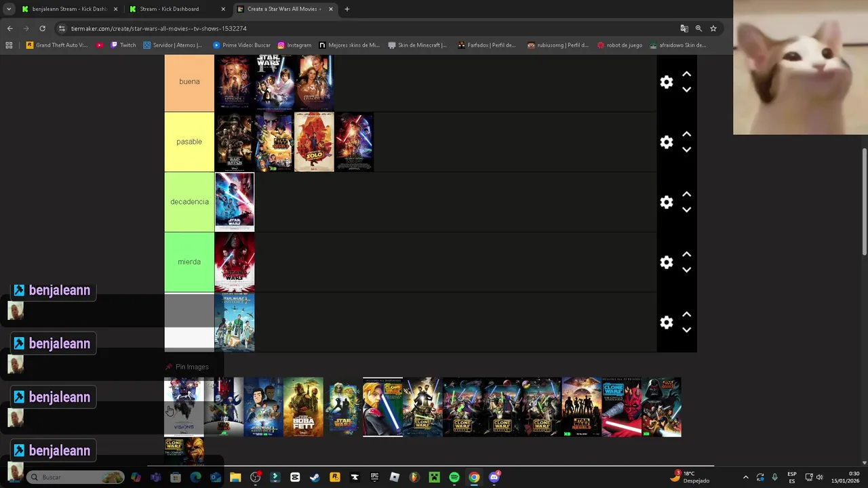
Task: Open settings gear for the decadencia tier
Action: coord(667,202)
